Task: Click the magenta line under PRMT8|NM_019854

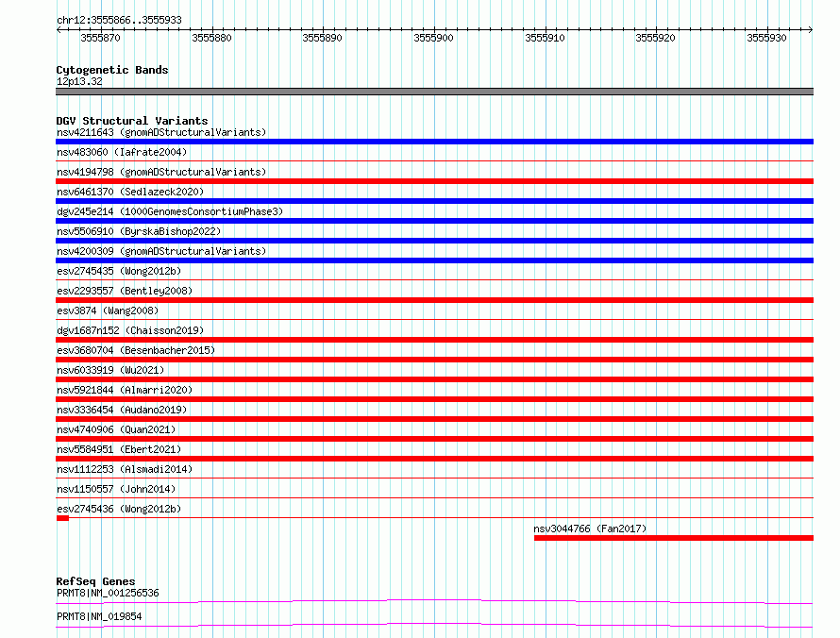Action: click(434, 625)
